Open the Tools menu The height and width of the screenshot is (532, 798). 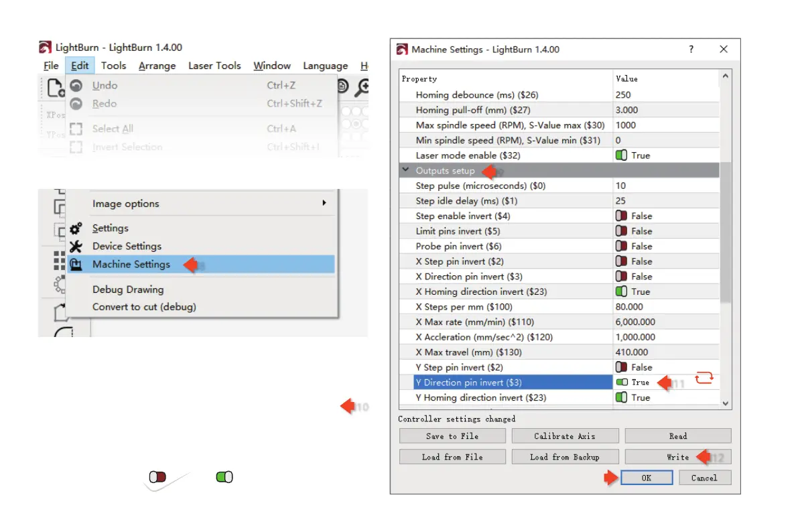pyautogui.click(x=113, y=66)
